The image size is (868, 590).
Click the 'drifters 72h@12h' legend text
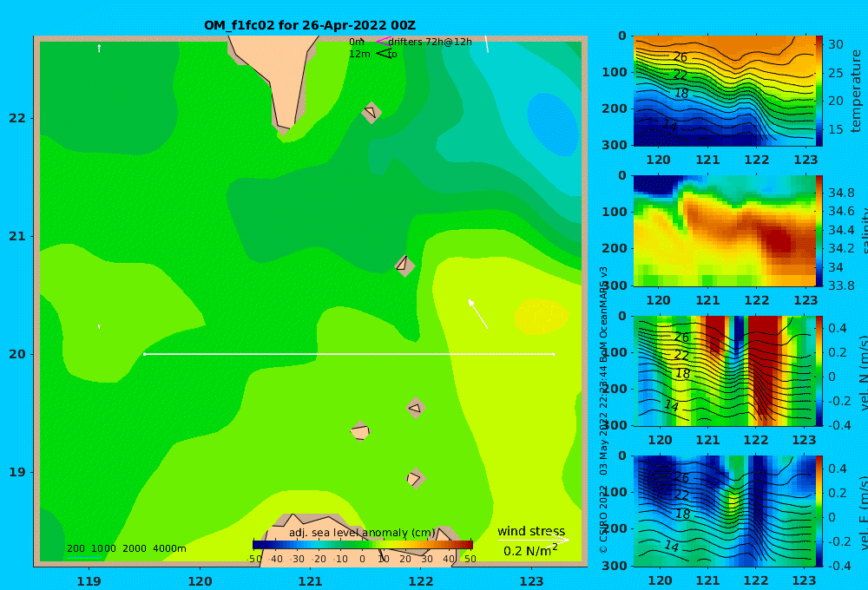(431, 42)
